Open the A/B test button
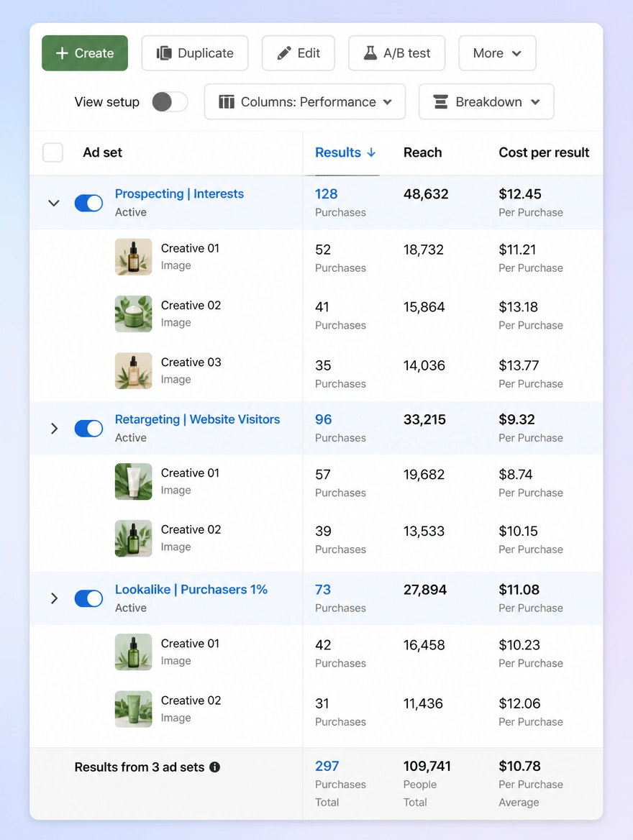Image resolution: width=633 pixels, height=840 pixels. tap(396, 53)
